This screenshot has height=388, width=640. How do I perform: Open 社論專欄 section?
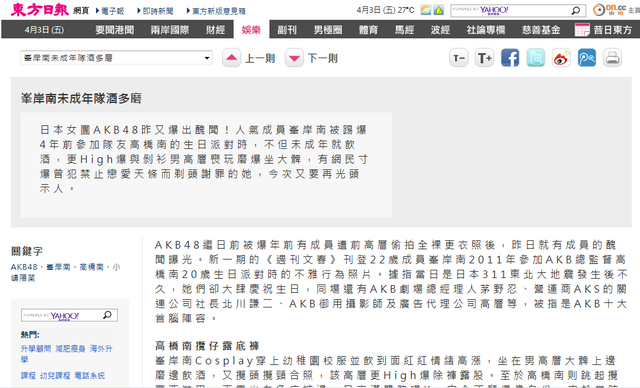[x=486, y=30]
